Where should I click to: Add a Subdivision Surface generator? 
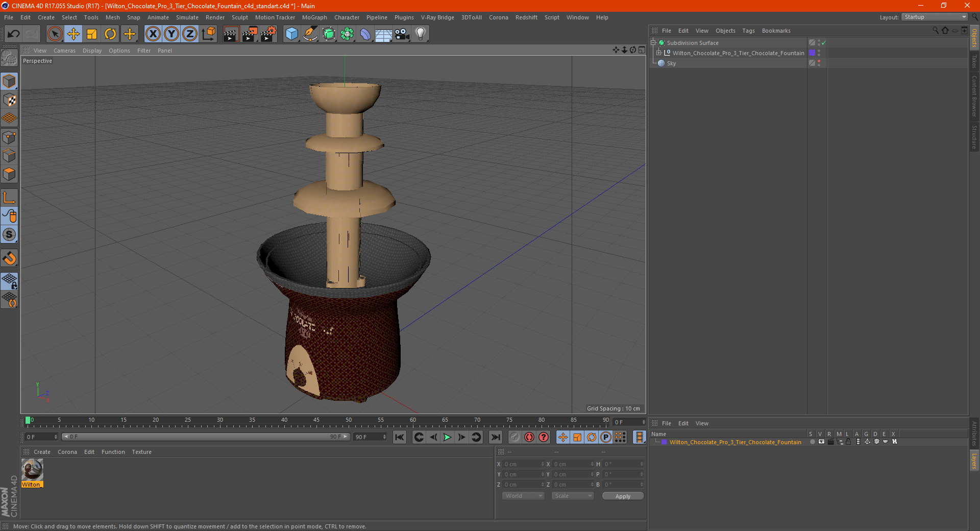coord(329,34)
